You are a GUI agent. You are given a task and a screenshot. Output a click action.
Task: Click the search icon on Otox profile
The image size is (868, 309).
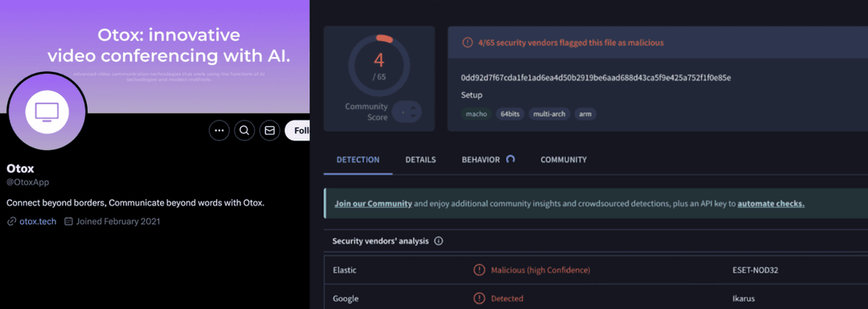click(x=244, y=131)
